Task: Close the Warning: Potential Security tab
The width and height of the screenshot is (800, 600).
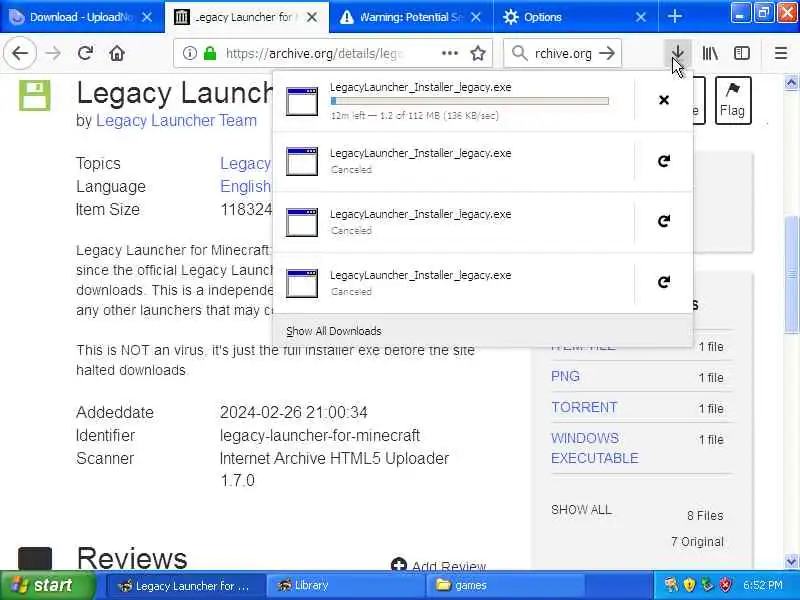Action: pyautogui.click(x=476, y=17)
